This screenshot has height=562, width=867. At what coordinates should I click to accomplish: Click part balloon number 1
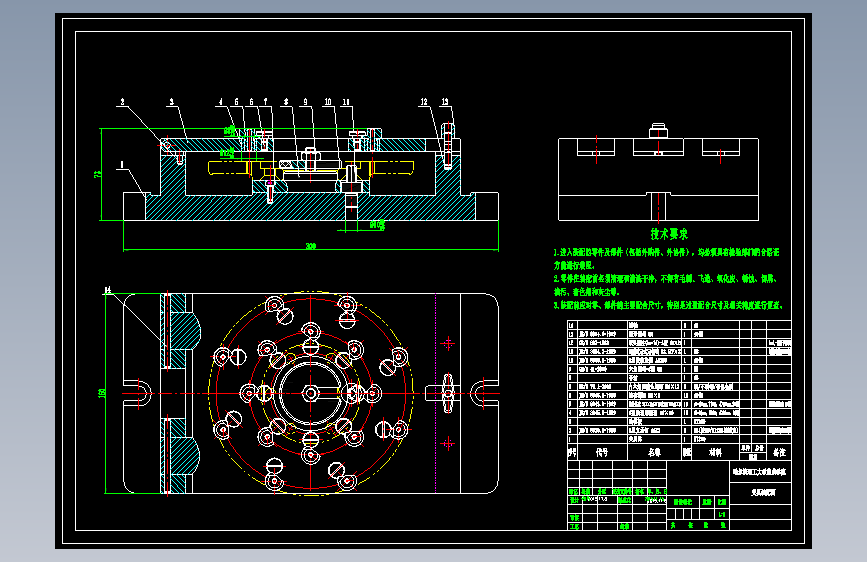point(122,164)
